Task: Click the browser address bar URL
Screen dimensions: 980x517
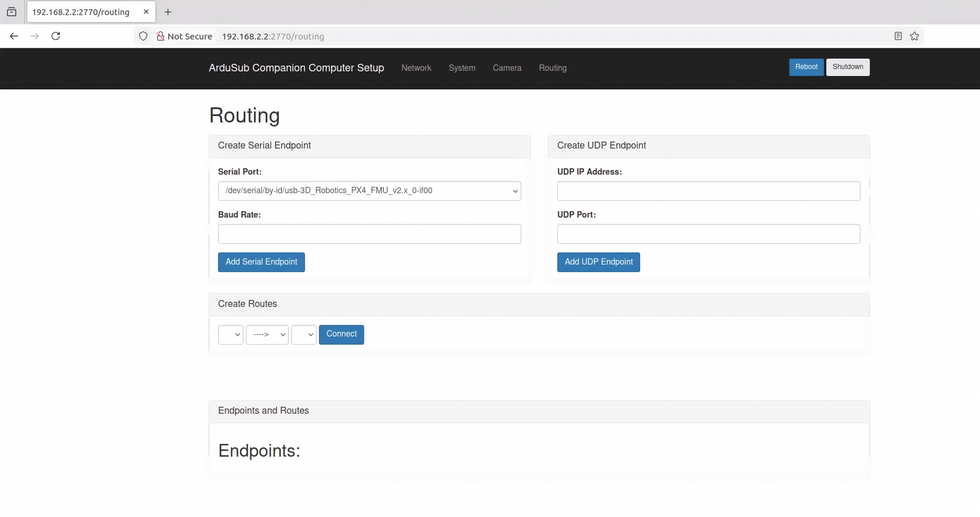Action: click(x=273, y=37)
